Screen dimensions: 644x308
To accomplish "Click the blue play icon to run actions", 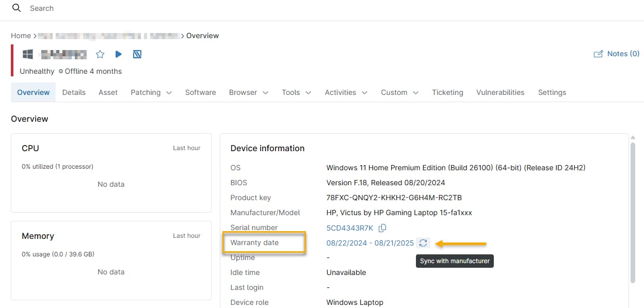I will 118,54.
